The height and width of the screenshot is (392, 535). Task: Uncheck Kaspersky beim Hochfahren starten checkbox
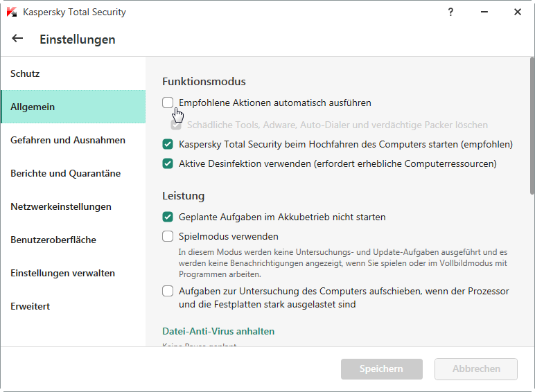tap(168, 145)
